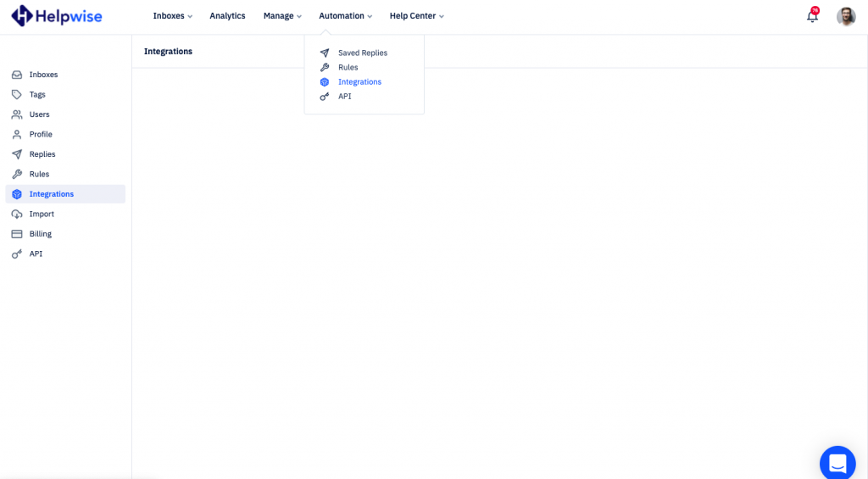
Task: Click the API key icon in dropdown
Action: pos(325,97)
